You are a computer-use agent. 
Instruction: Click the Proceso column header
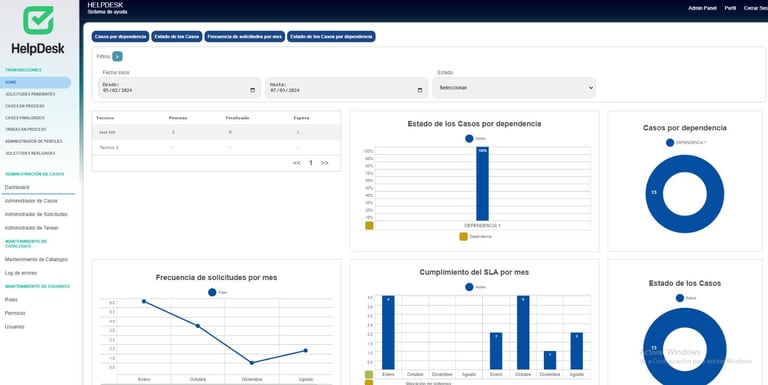[x=178, y=118]
